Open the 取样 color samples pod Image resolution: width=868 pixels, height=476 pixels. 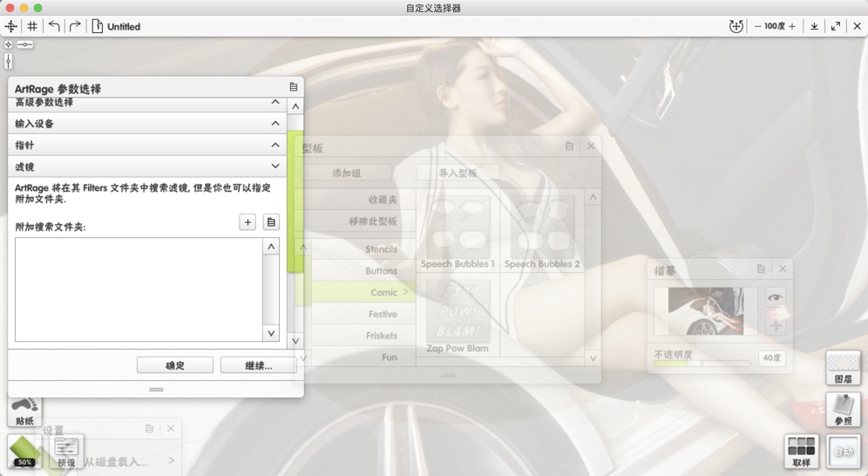pyautogui.click(x=801, y=451)
